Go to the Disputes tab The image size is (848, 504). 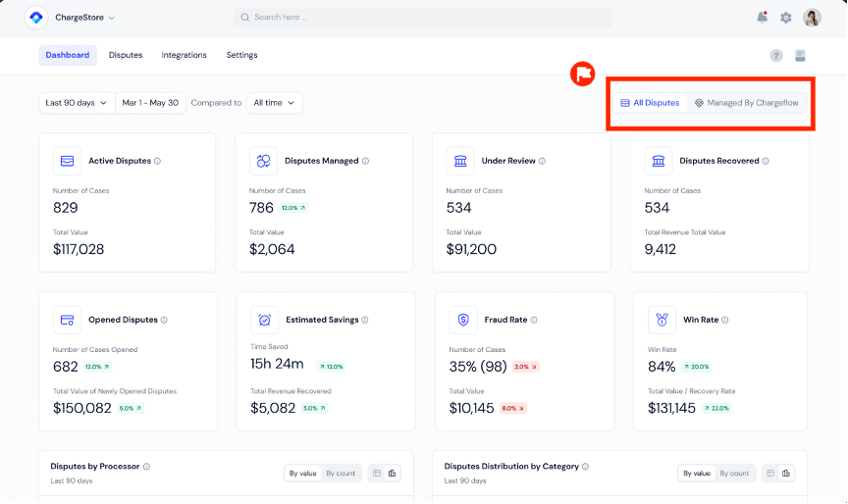(x=126, y=55)
